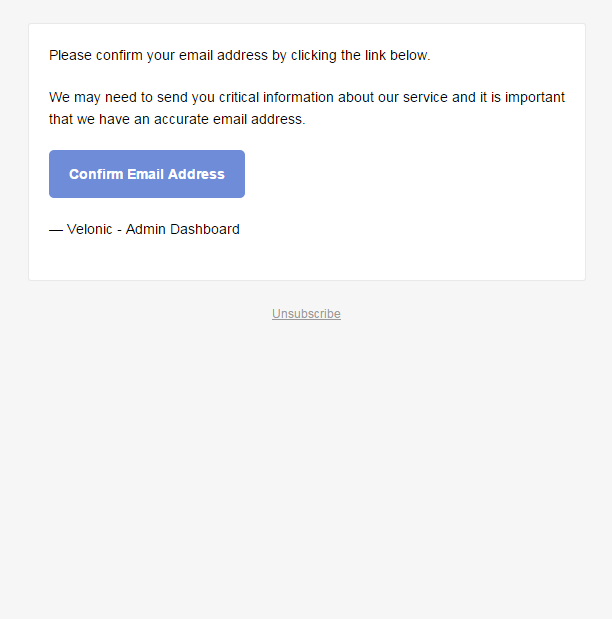Click the word "important" in the second paragraph
This screenshot has width=612, height=619.
pyautogui.click(x=533, y=98)
